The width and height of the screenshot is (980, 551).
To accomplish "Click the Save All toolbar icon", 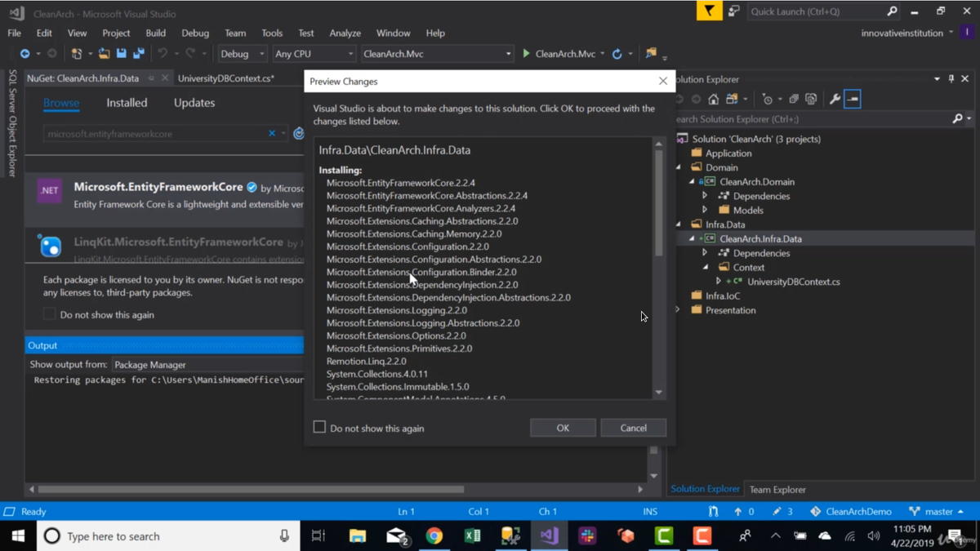I will (x=139, y=54).
